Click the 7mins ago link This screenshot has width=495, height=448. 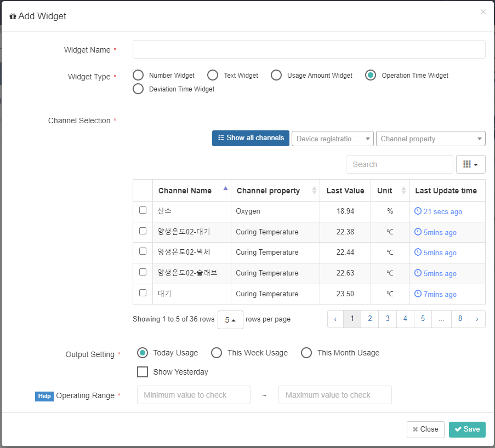[440, 294]
